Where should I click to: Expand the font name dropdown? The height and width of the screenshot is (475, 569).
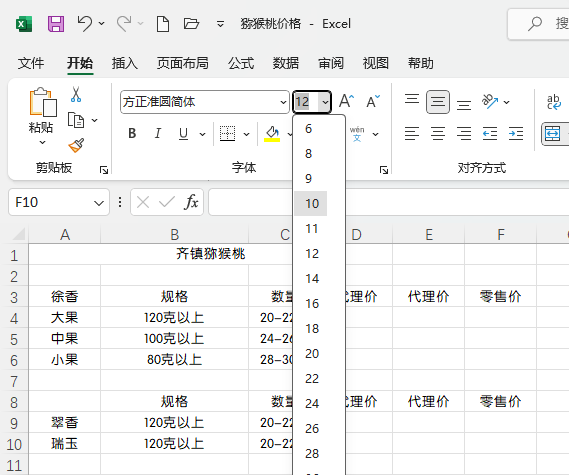pyautogui.click(x=283, y=102)
